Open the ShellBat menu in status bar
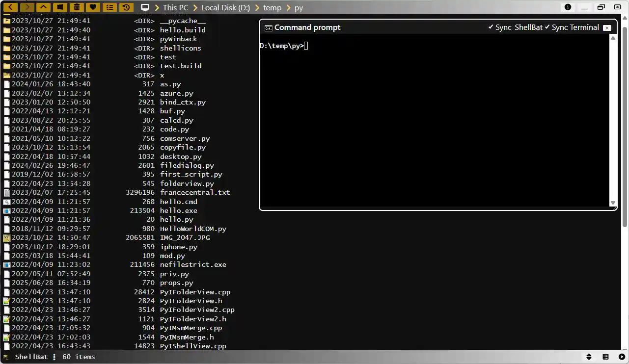The image size is (629, 364). pyautogui.click(x=54, y=357)
